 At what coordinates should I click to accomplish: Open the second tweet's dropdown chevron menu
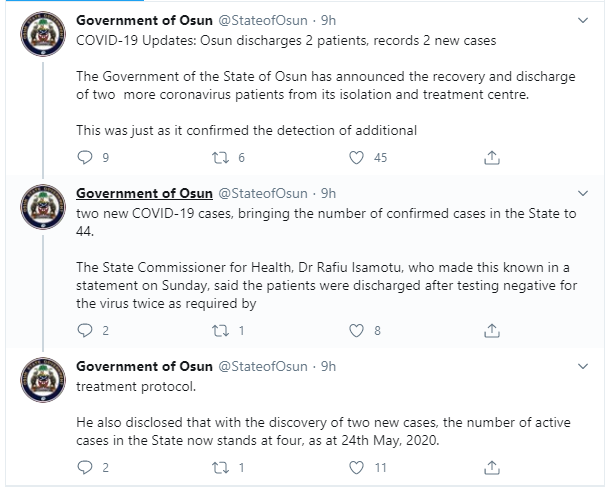click(x=583, y=193)
